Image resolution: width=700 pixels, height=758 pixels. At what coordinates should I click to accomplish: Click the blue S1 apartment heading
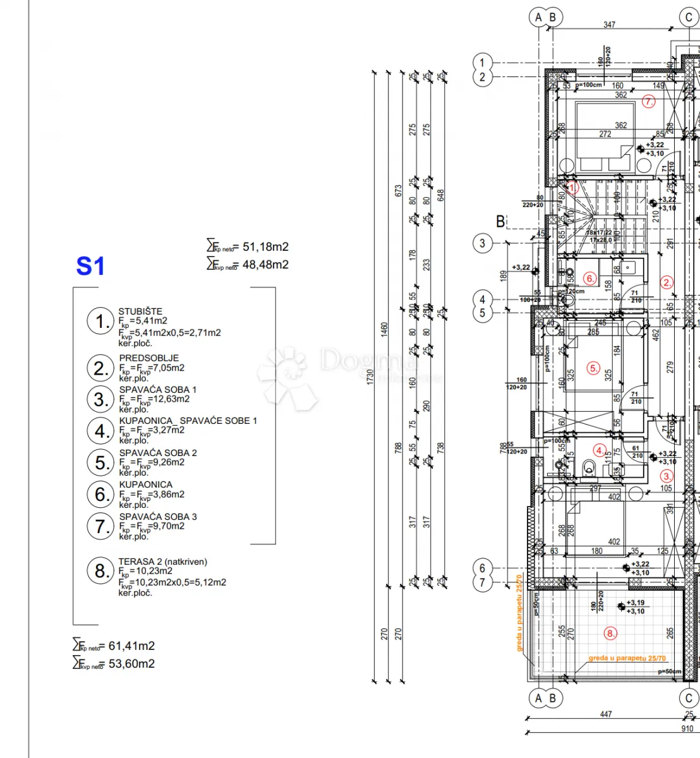click(90, 267)
